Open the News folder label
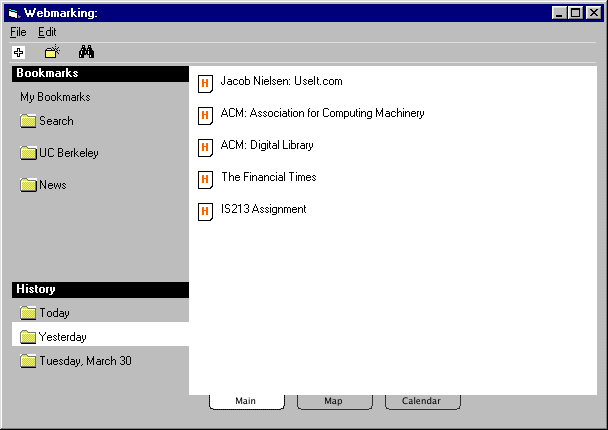The height and width of the screenshot is (430, 608). 53,185
